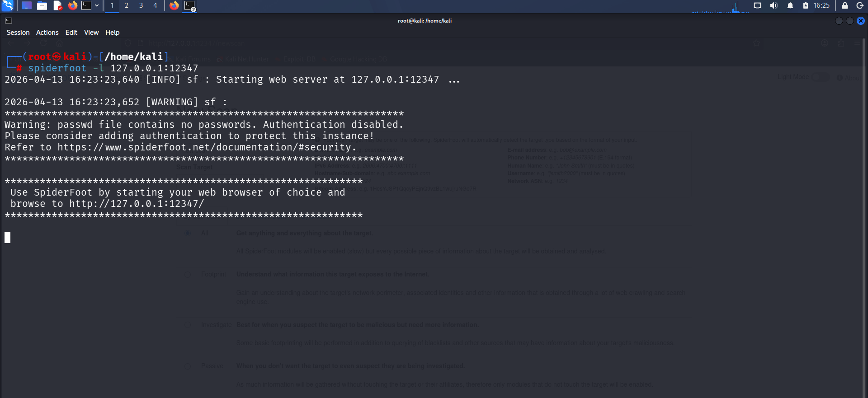Click the '[WARNING] sf :' log line
Screen dimensions: 868x398
tap(116, 102)
